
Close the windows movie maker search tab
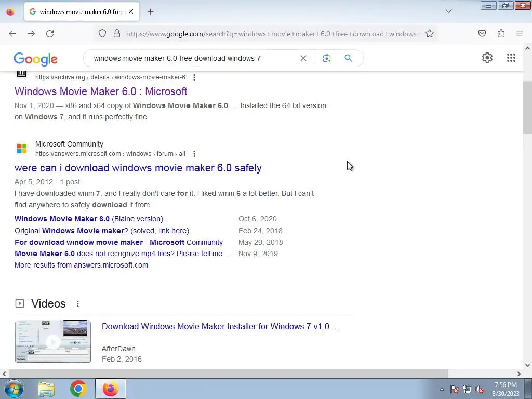click(x=131, y=11)
